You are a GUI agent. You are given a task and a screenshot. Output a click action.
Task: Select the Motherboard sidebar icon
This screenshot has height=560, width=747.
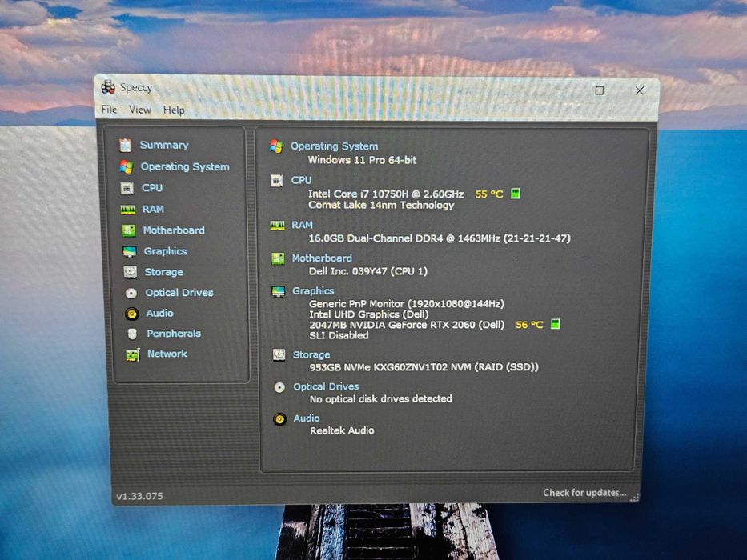(129, 230)
